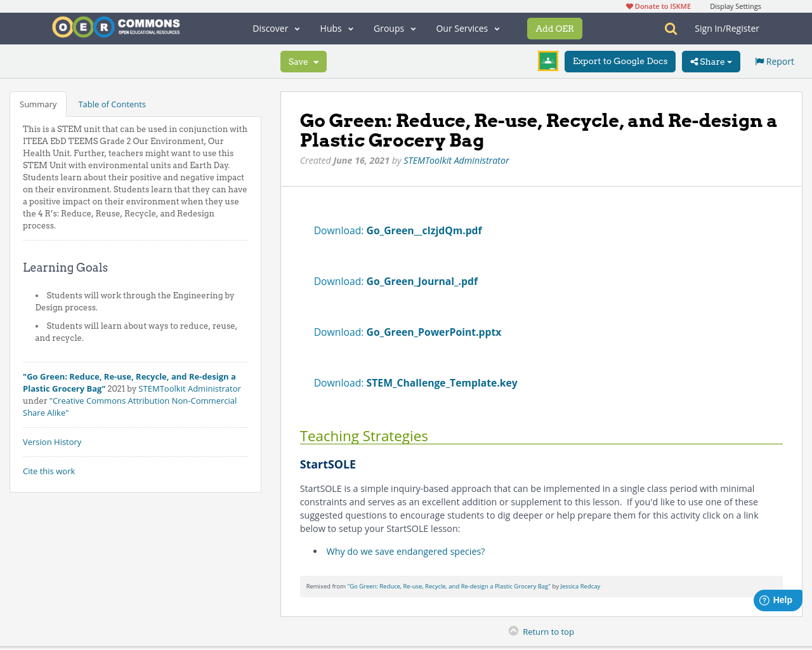This screenshot has height=650, width=812.
Task: Click Export to Google Docs
Action: [620, 61]
